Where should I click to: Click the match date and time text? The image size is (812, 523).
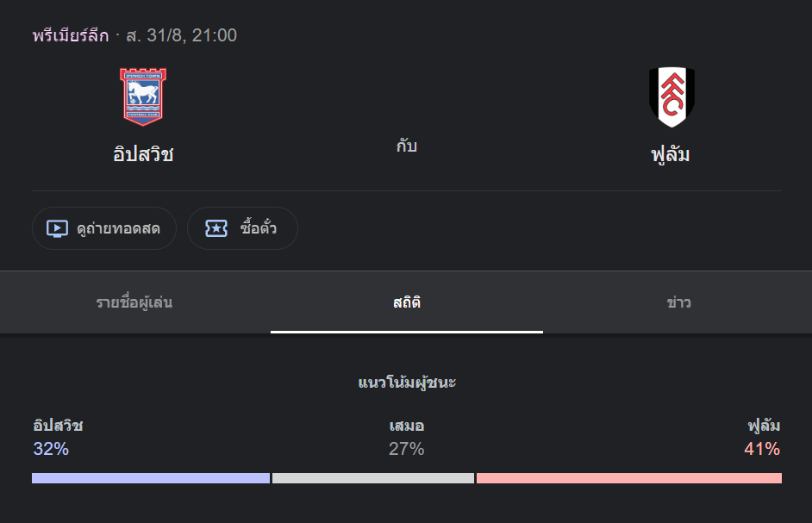[182, 35]
